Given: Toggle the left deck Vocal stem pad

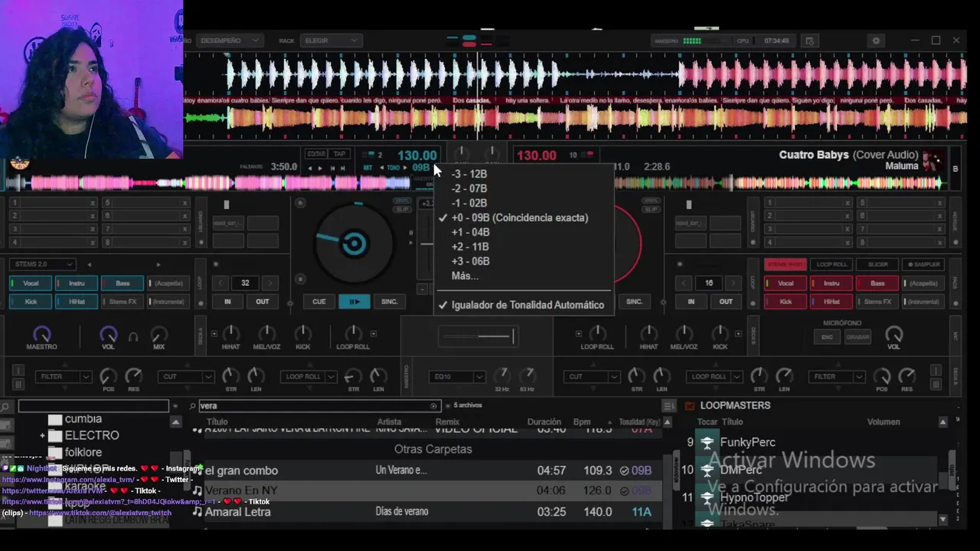Looking at the screenshot, I should click(31, 283).
